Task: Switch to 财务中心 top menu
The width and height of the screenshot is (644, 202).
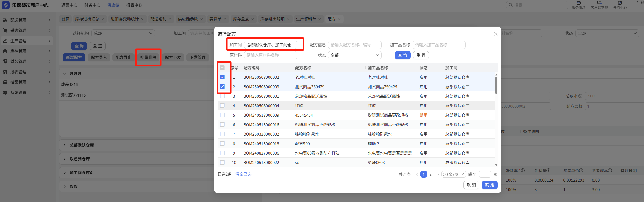Action: [x=92, y=5]
